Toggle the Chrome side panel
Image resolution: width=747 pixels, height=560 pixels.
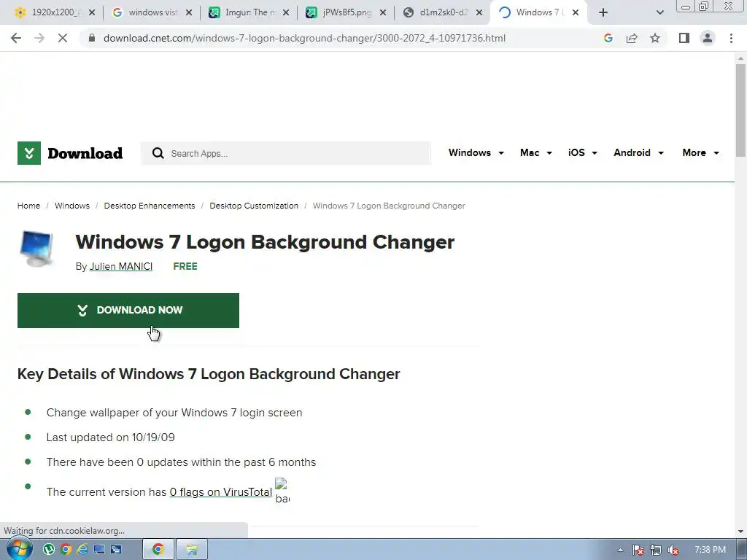(x=684, y=38)
